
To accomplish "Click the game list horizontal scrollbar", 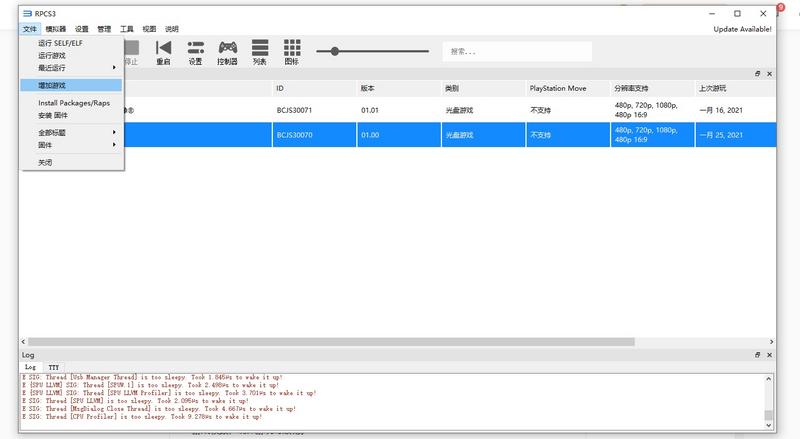I will (x=331, y=342).
